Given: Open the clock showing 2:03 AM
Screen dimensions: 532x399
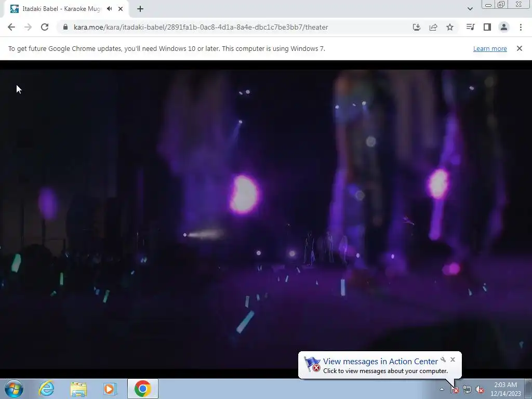Looking at the screenshot, I should (506, 389).
